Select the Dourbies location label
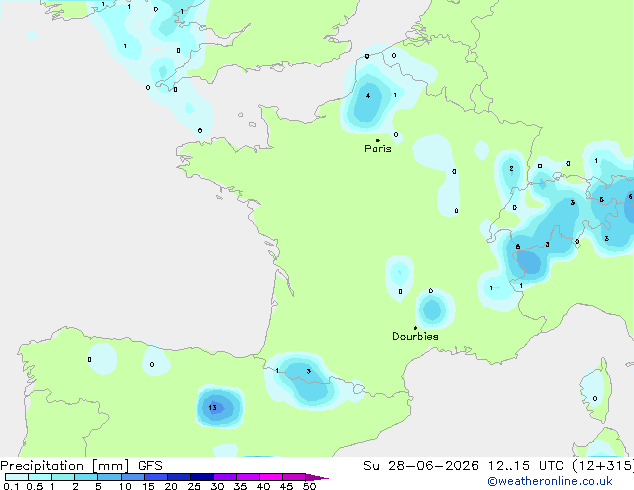The height and width of the screenshot is (490, 634). coord(415,336)
